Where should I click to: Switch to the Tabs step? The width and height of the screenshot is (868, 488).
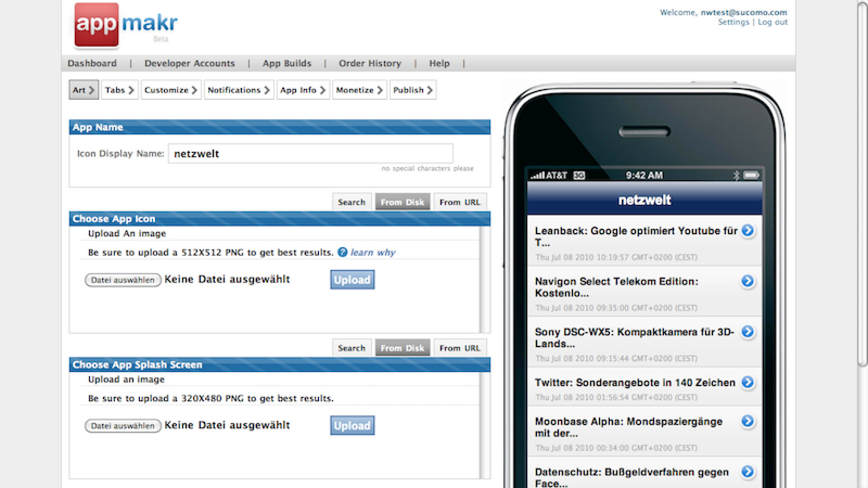119,90
